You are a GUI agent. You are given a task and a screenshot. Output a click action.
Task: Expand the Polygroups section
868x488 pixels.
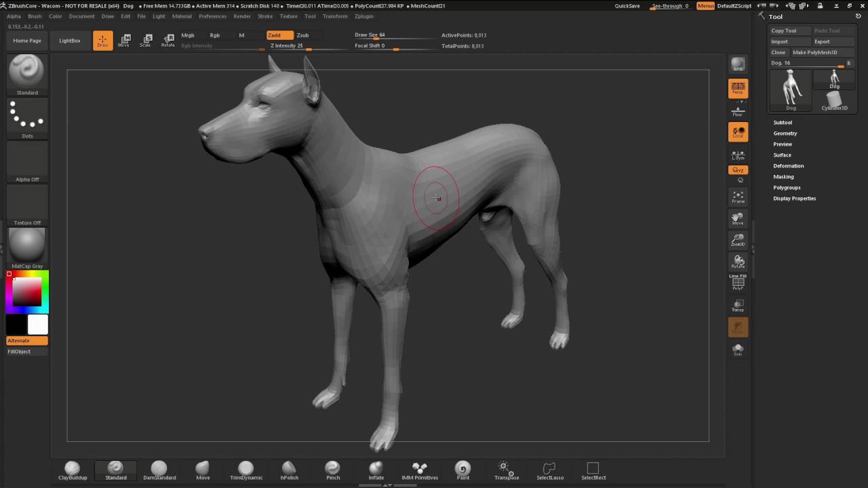click(787, 188)
